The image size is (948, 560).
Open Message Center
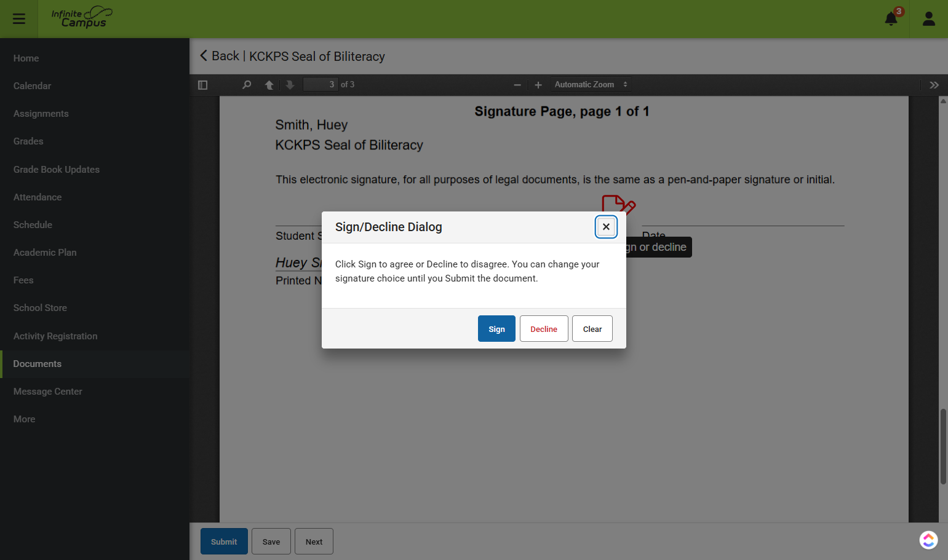[95, 392]
